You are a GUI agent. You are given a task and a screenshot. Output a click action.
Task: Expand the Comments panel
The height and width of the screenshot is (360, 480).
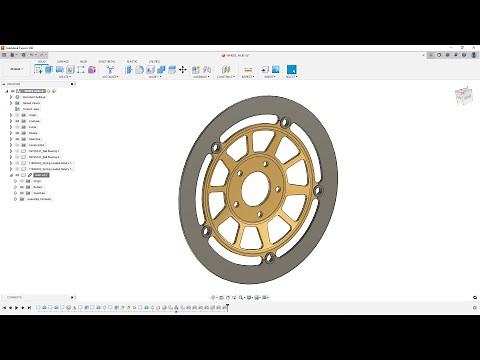tap(72, 297)
